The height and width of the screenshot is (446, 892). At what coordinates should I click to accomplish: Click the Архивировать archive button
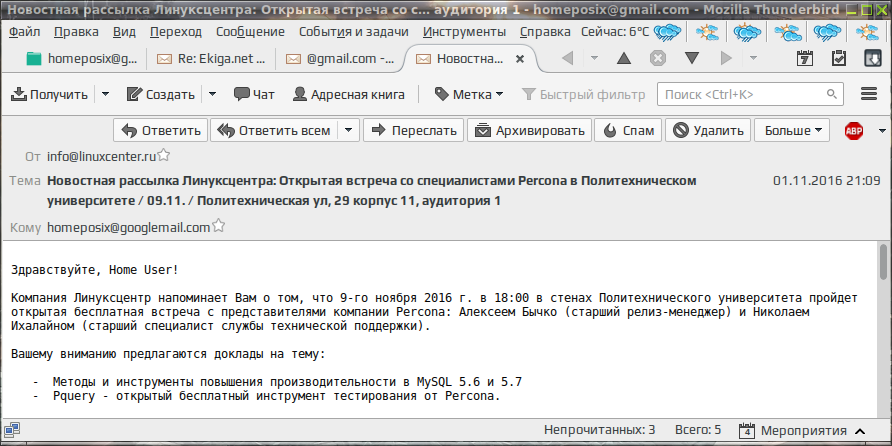pyautogui.click(x=530, y=130)
